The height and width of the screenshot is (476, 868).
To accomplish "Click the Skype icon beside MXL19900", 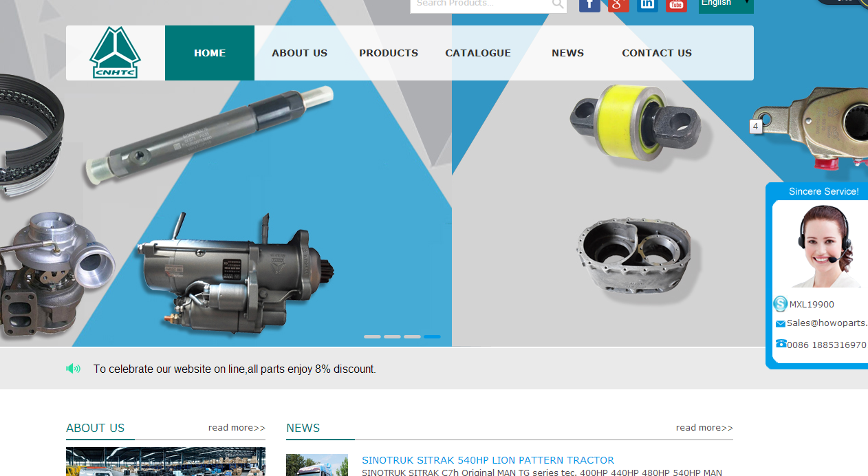I will [780, 304].
